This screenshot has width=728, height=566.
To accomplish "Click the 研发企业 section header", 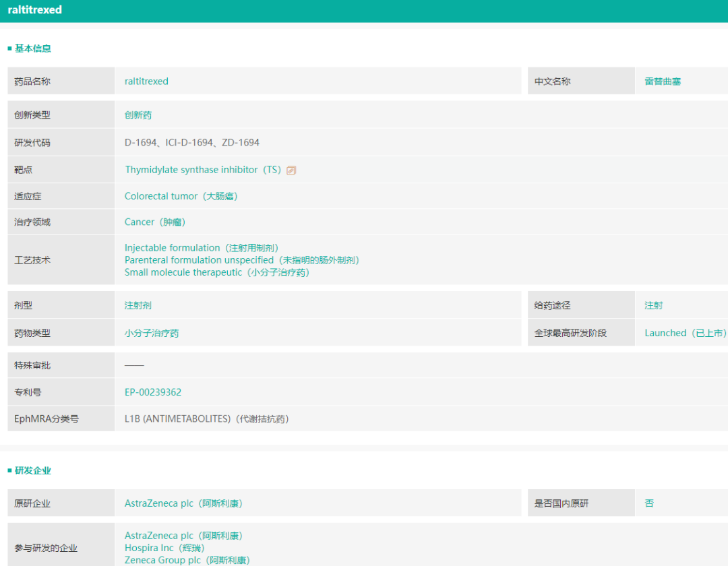I will pyautogui.click(x=32, y=470).
